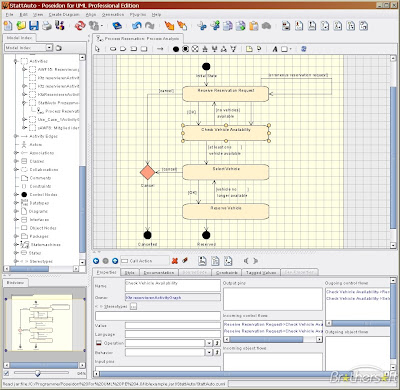Select the Note comment tool

(x=249, y=49)
